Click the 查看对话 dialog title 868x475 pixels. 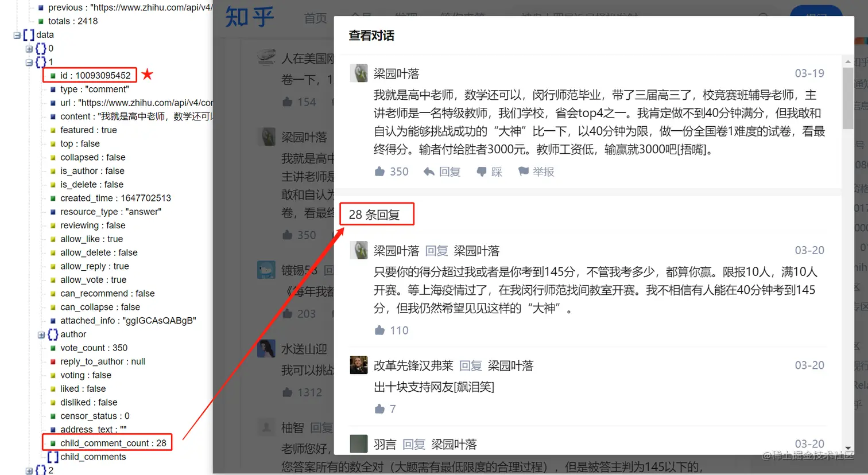tap(371, 36)
